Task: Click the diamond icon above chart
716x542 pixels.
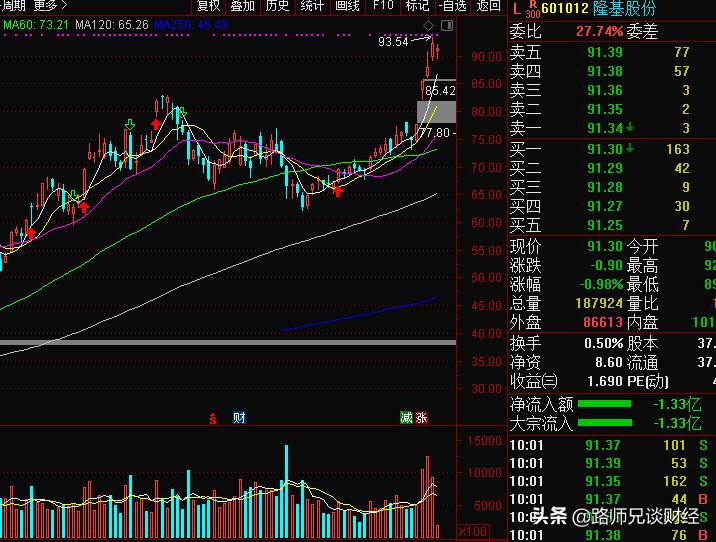Action: click(428, 26)
